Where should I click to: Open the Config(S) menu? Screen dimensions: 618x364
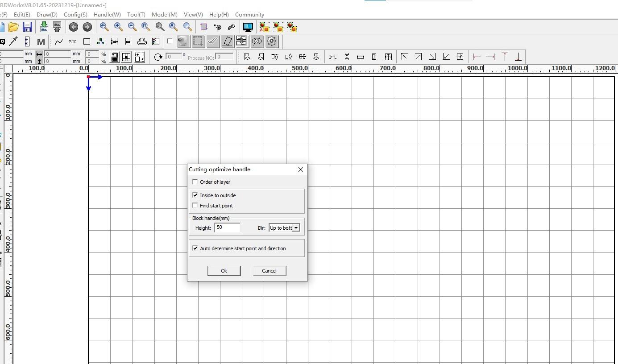tap(75, 15)
